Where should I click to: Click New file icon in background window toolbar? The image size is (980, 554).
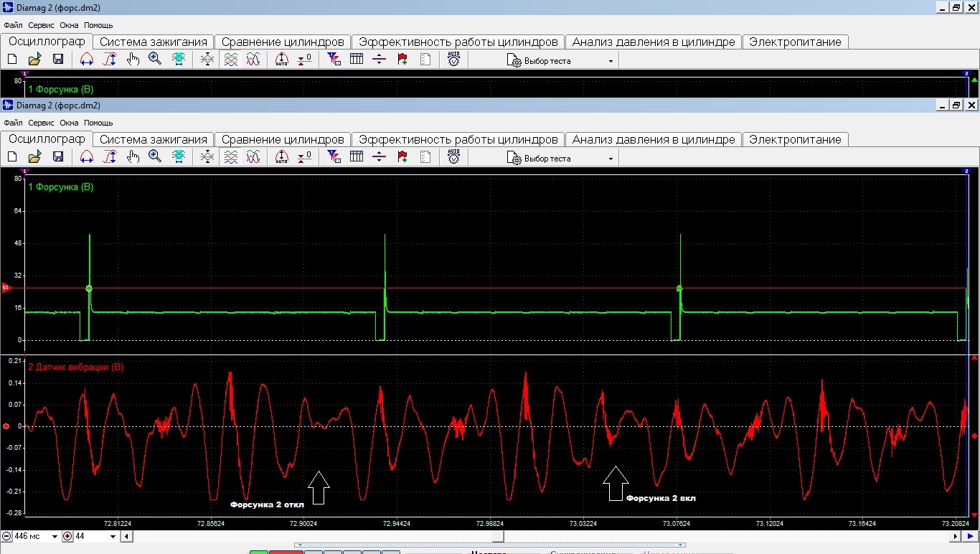click(12, 60)
